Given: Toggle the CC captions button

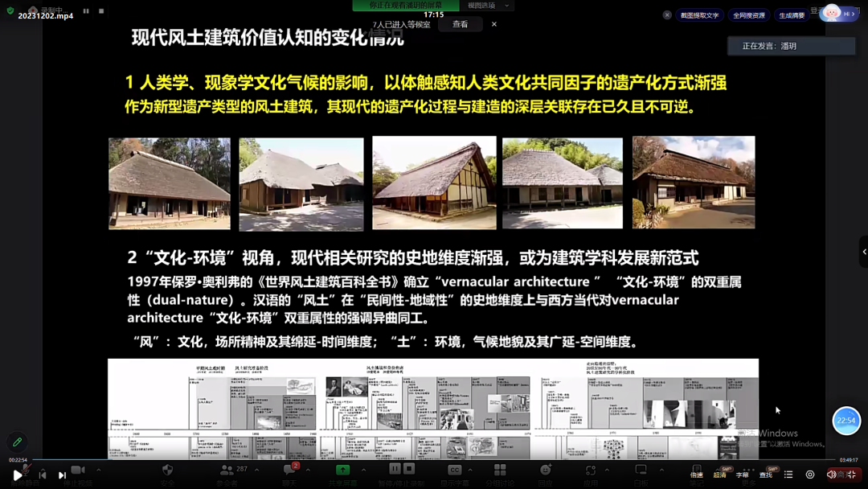Looking at the screenshot, I should (454, 470).
